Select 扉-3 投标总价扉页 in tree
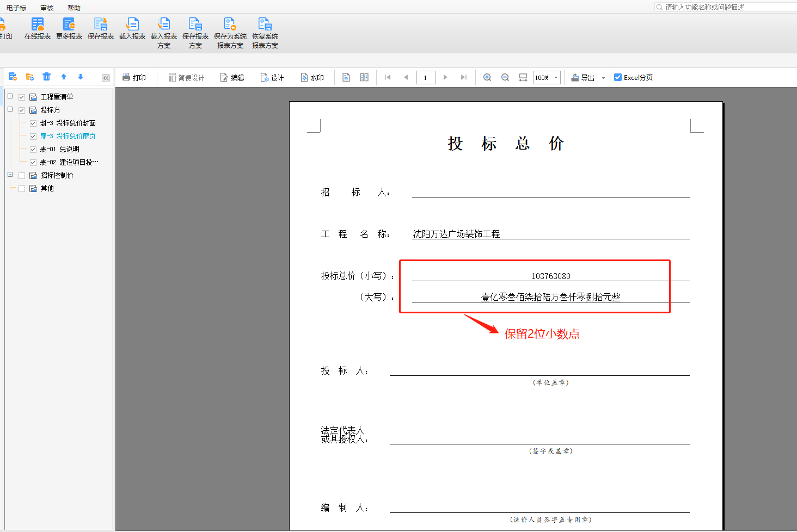 (x=68, y=136)
